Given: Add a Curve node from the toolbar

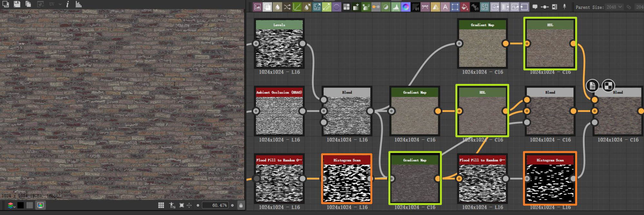Looking at the screenshot, I should click(297, 7).
